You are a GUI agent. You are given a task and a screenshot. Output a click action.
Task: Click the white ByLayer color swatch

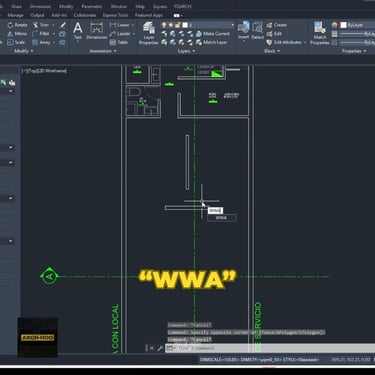344,25
